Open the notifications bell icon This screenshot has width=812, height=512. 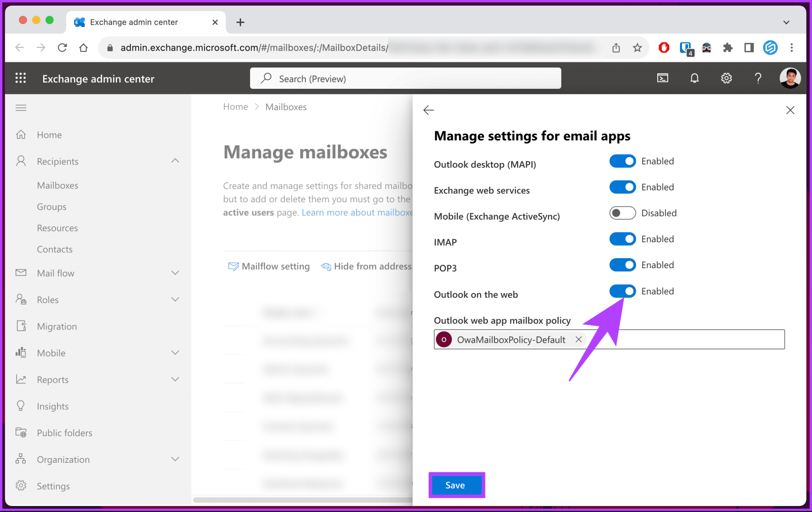click(694, 78)
